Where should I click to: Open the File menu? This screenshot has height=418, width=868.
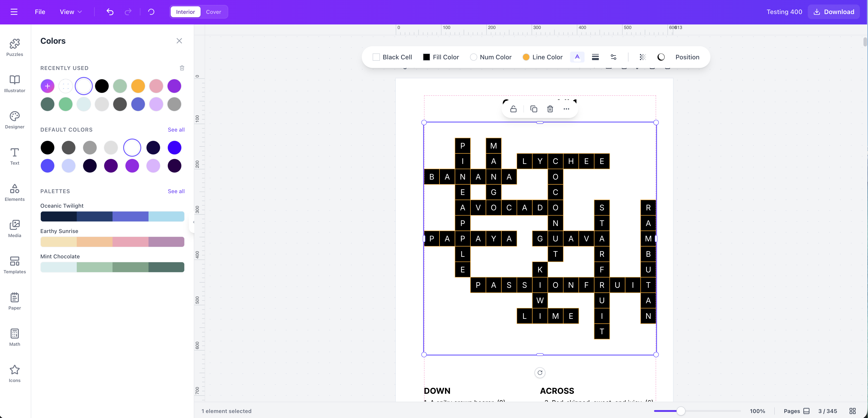(40, 12)
